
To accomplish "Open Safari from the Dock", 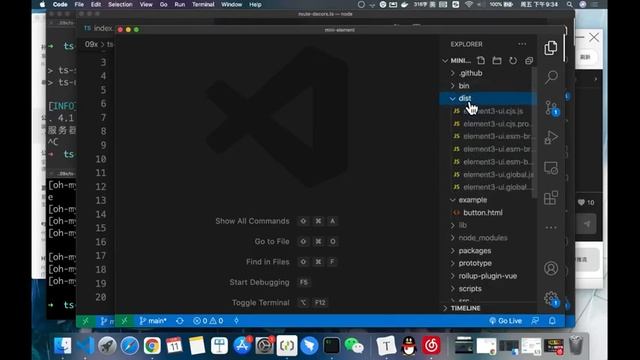I will [129, 346].
